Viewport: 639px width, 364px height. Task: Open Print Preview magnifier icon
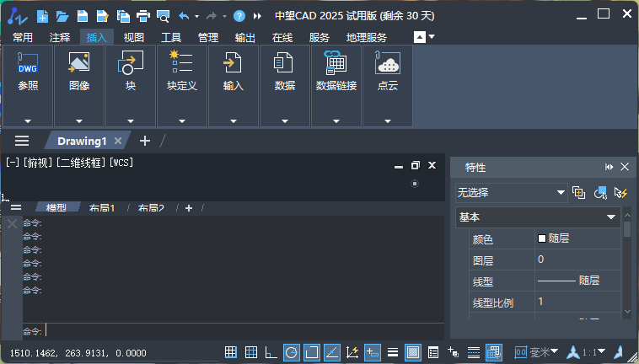tap(163, 16)
